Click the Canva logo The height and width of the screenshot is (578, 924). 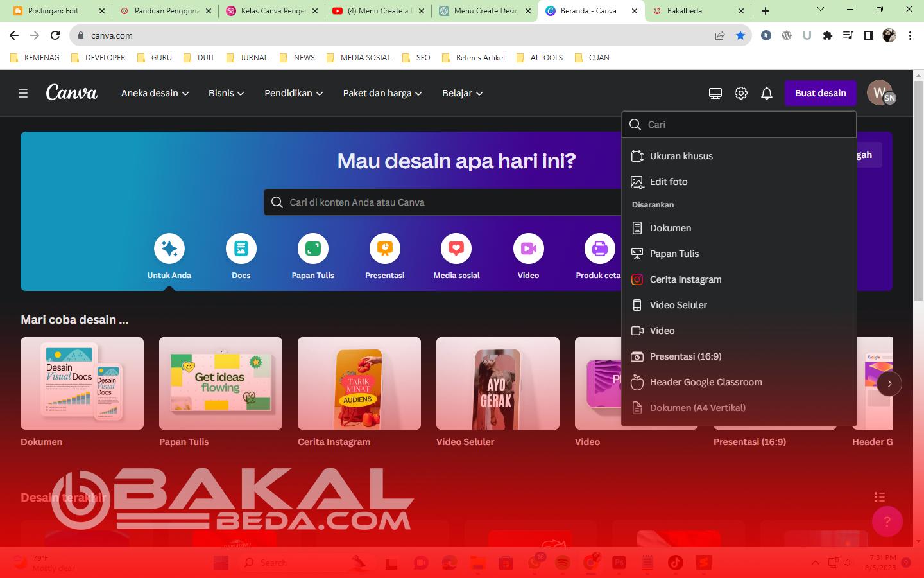click(72, 93)
